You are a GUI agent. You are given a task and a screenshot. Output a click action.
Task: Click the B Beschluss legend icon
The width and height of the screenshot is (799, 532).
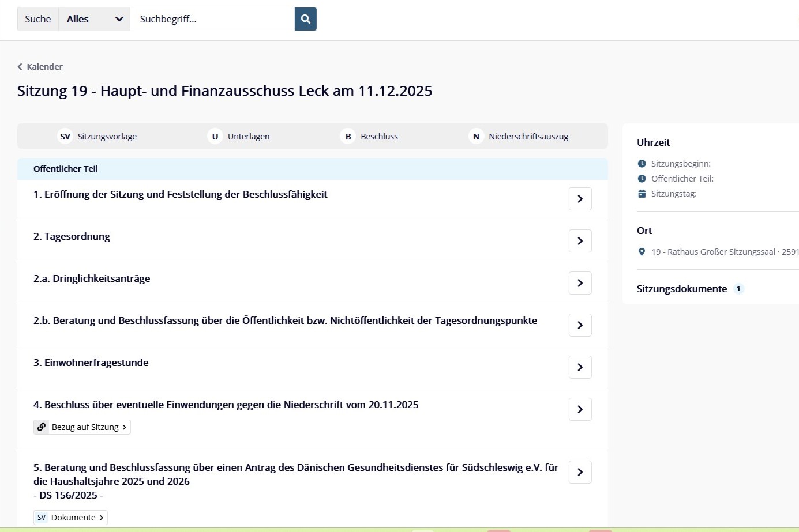click(348, 137)
